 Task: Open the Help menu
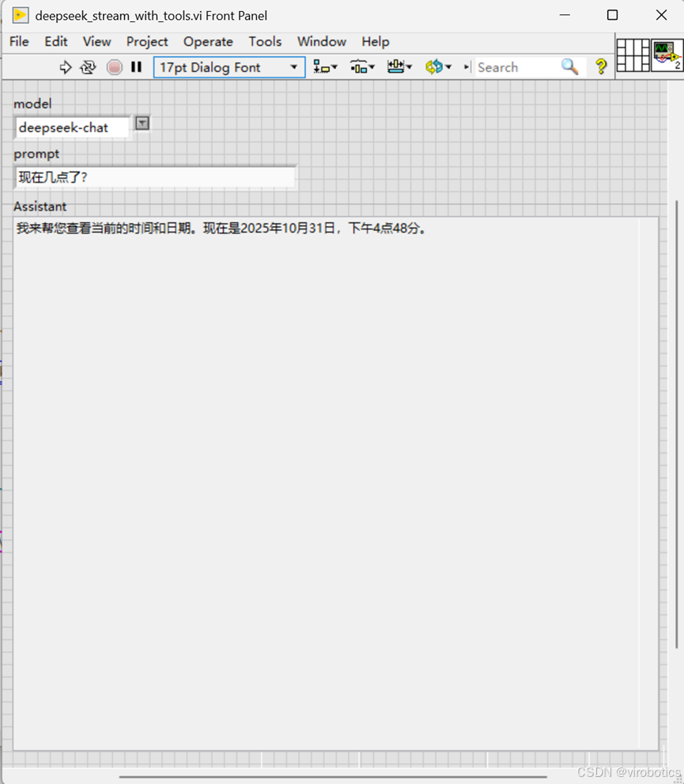coord(376,41)
